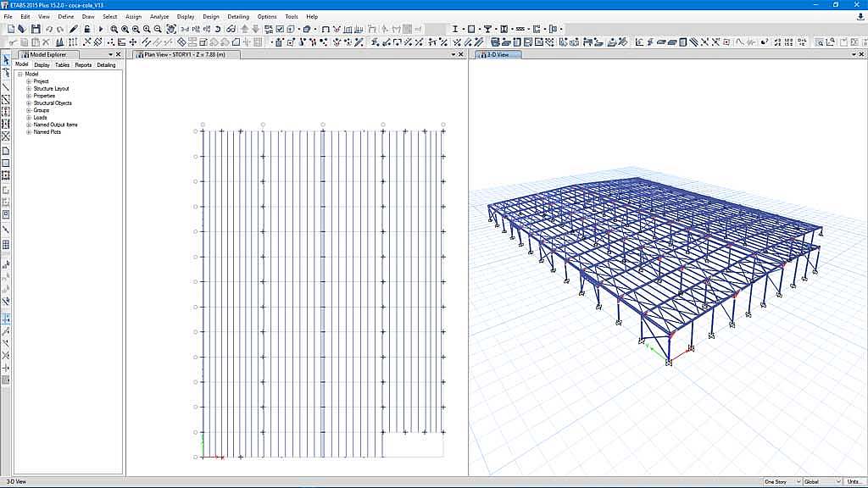This screenshot has height=488, width=868.
Task: Open the Define menu
Action: click(65, 16)
